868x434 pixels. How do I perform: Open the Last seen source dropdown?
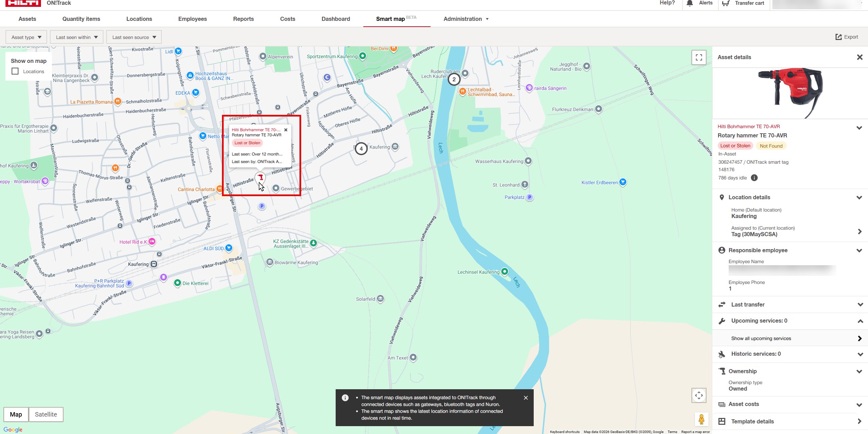click(134, 37)
